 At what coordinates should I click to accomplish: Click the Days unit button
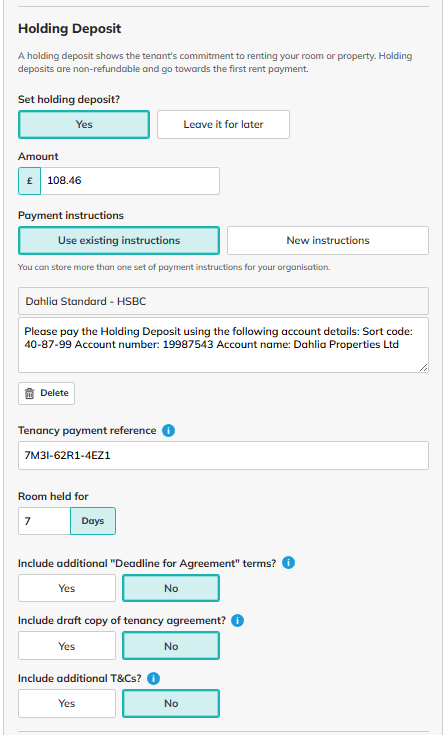(93, 521)
